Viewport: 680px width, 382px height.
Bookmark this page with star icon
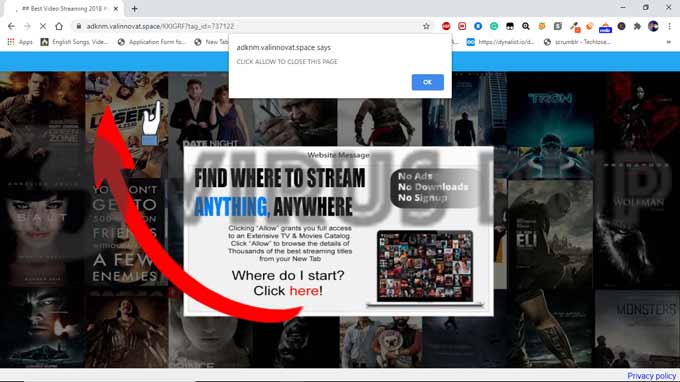click(x=426, y=26)
